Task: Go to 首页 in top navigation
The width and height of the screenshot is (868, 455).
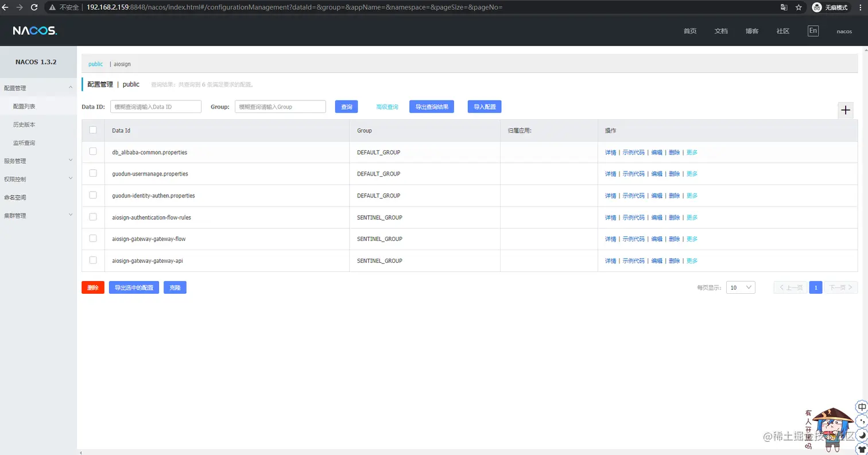Action: (690, 31)
